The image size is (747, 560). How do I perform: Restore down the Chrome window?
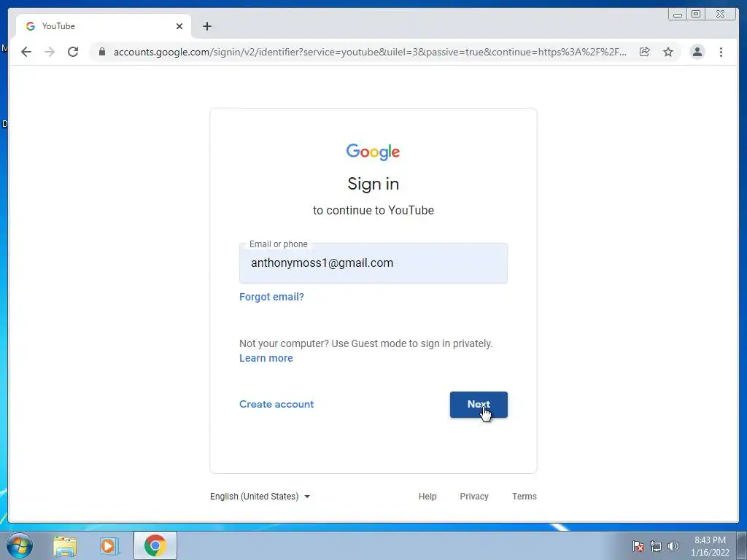click(696, 15)
